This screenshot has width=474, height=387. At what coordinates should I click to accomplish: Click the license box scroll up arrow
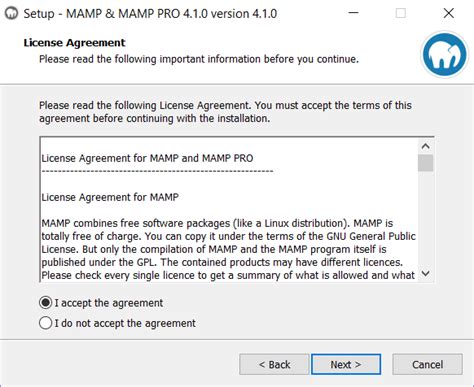[x=426, y=146]
